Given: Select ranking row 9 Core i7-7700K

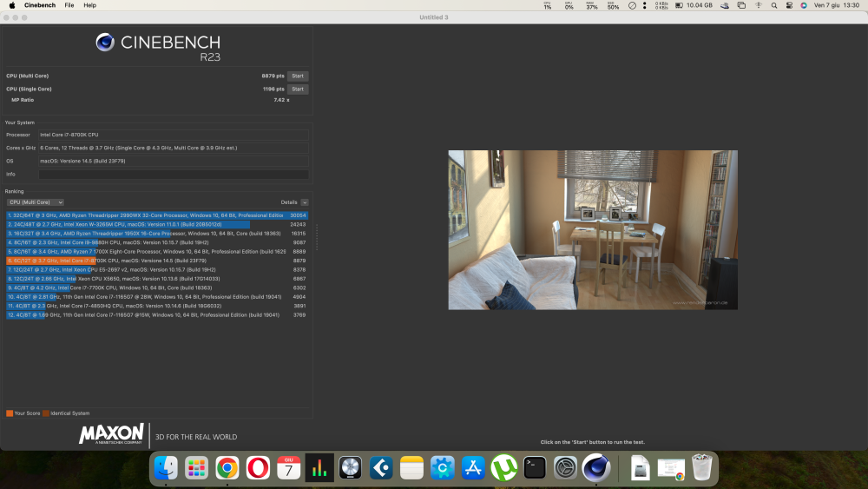Looking at the screenshot, I should (x=157, y=287).
